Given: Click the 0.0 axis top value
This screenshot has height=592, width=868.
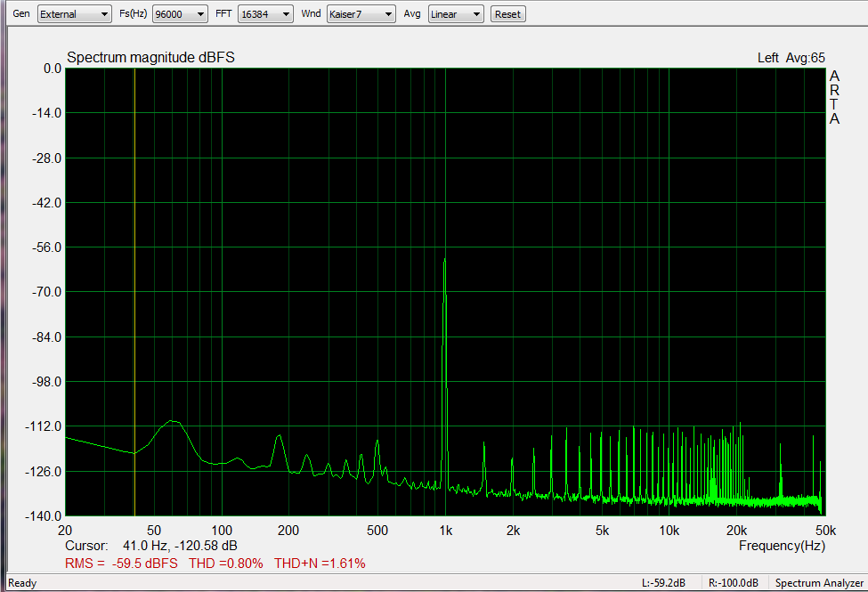Looking at the screenshot, I should [53, 69].
